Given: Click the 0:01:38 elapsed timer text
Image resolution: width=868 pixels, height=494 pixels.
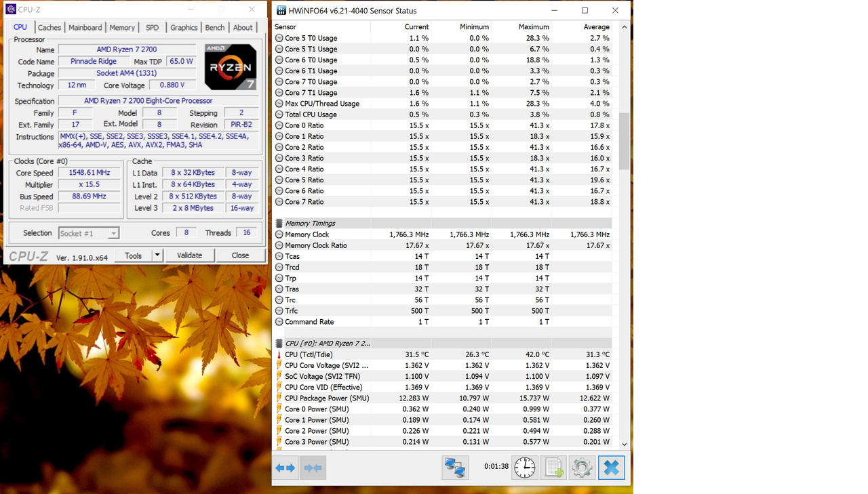Looking at the screenshot, I should click(x=496, y=467).
